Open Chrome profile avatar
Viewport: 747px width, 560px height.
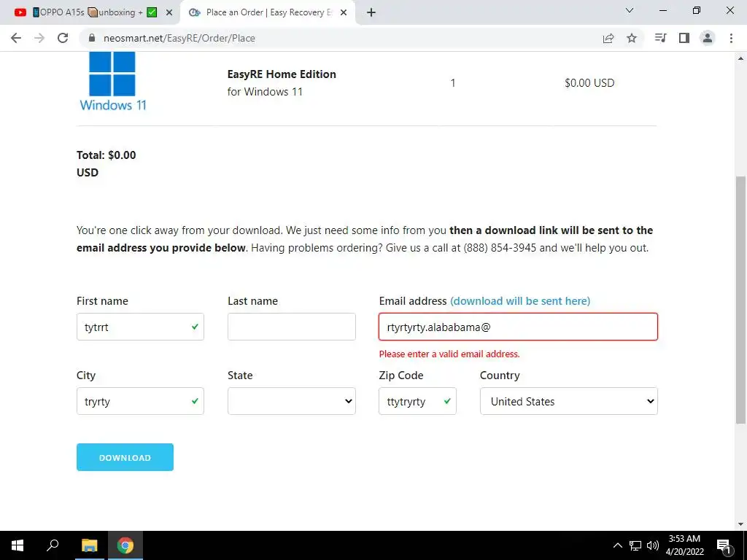click(x=708, y=38)
